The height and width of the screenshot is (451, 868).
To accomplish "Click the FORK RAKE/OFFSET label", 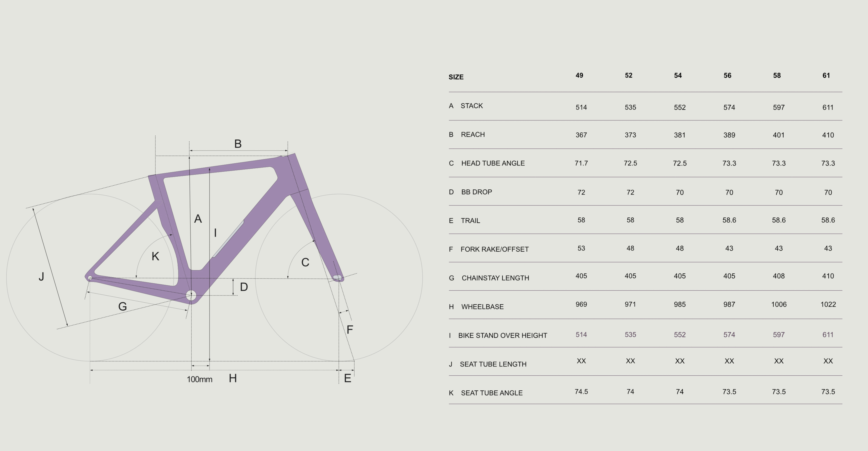I will 494,249.
